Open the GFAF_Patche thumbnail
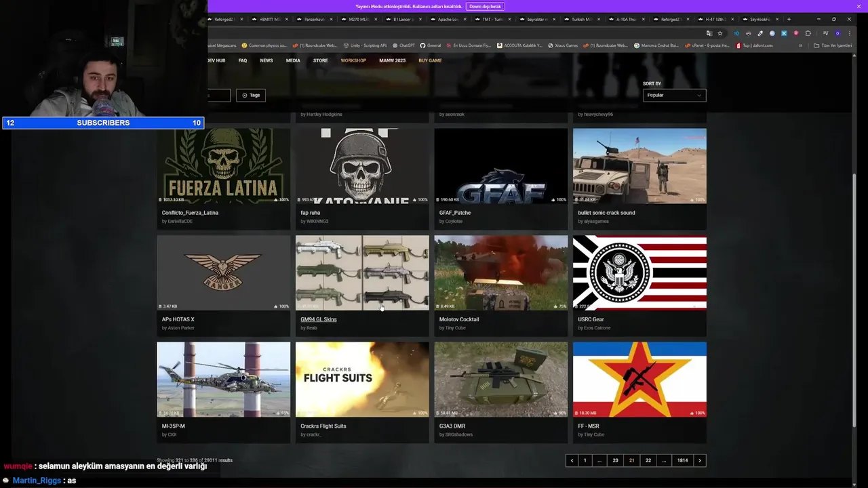The height and width of the screenshot is (488, 868). 500,166
